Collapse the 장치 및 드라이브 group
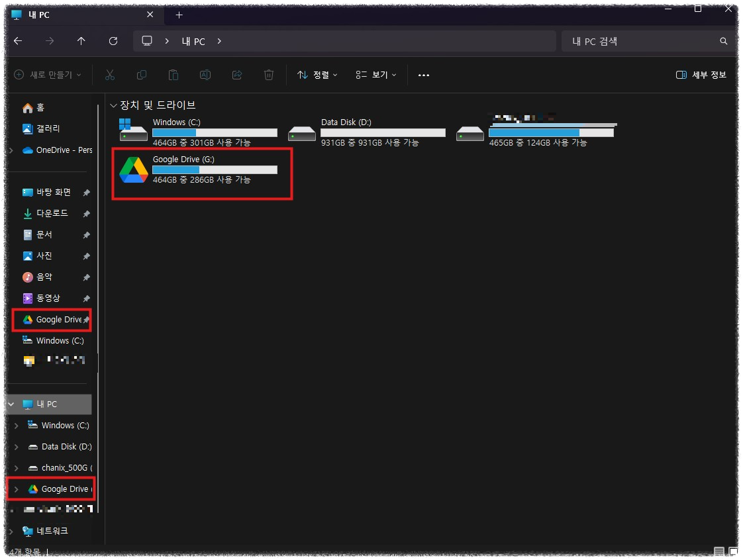This screenshot has width=743, height=560. pyautogui.click(x=113, y=105)
